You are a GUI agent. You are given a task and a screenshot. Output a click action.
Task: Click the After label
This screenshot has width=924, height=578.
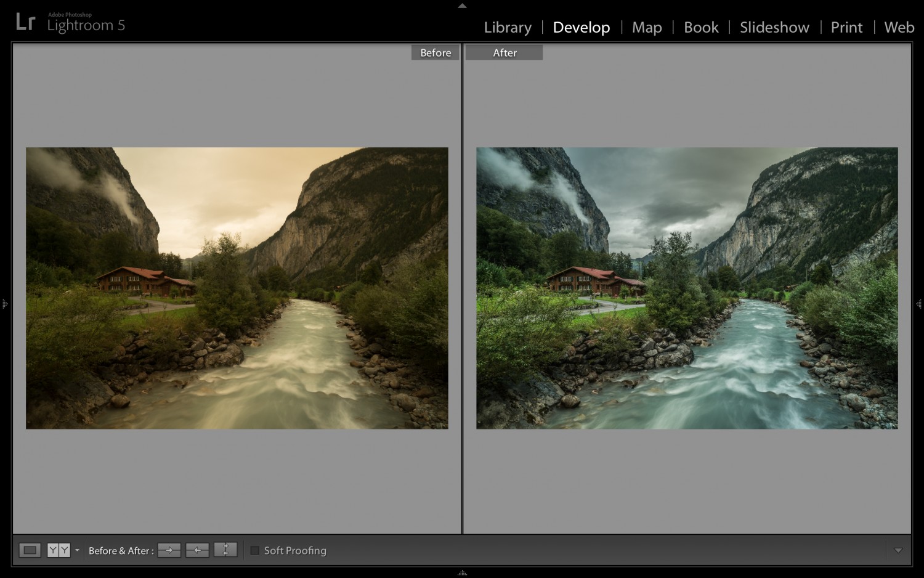point(505,52)
